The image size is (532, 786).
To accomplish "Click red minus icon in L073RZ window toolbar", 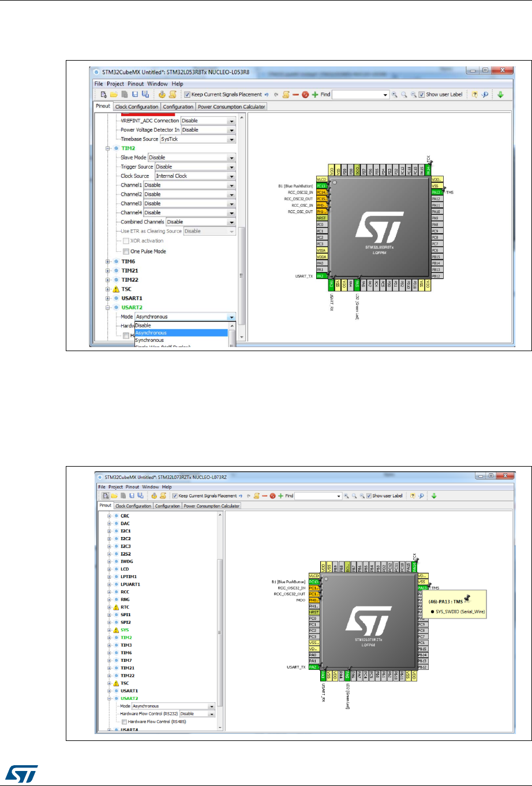I will pyautogui.click(x=264, y=496).
